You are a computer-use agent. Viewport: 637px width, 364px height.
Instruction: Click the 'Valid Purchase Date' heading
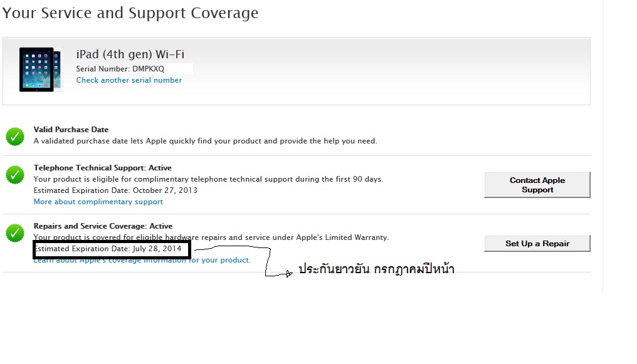tap(71, 130)
